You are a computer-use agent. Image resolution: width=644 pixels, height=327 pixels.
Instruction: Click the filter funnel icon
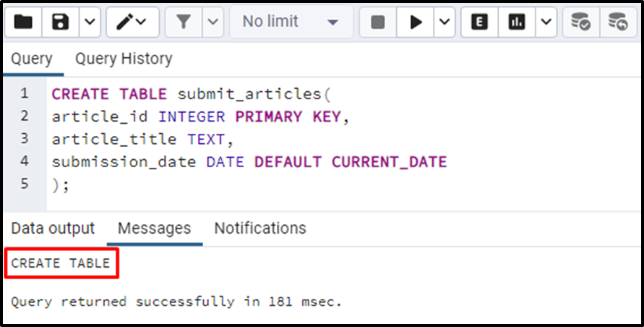[184, 22]
